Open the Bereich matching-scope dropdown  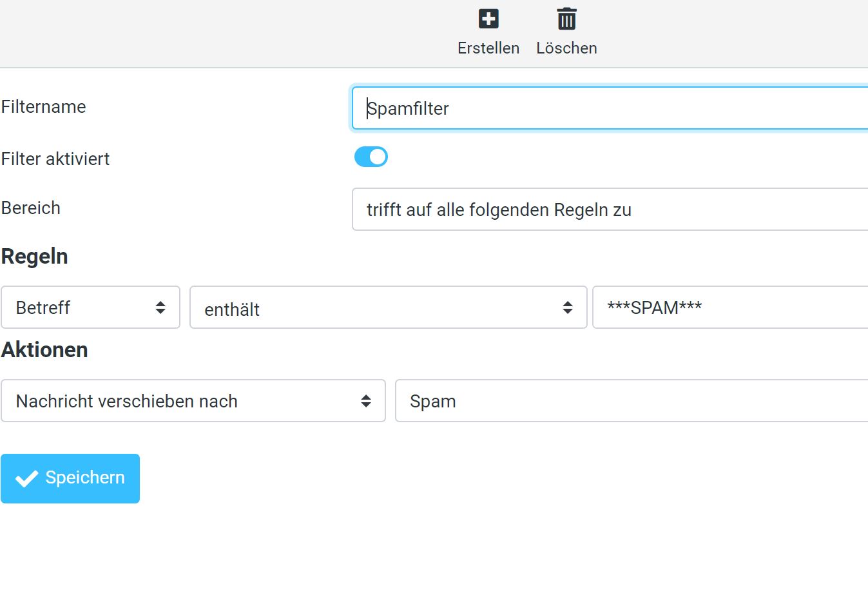[609, 209]
